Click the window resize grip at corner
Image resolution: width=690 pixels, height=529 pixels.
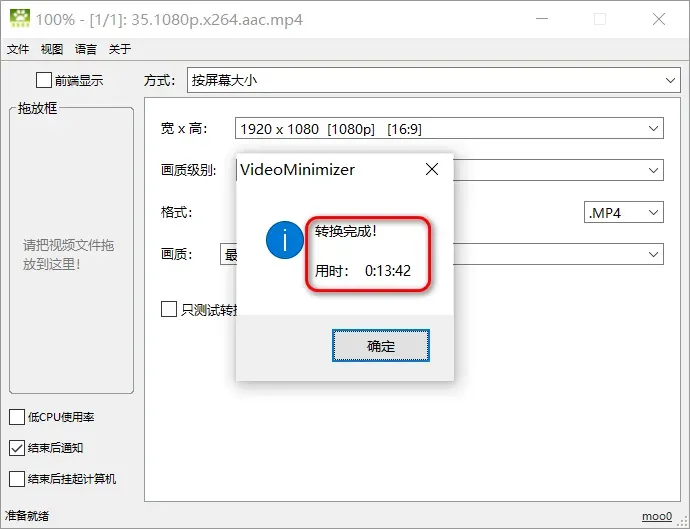coord(683,522)
